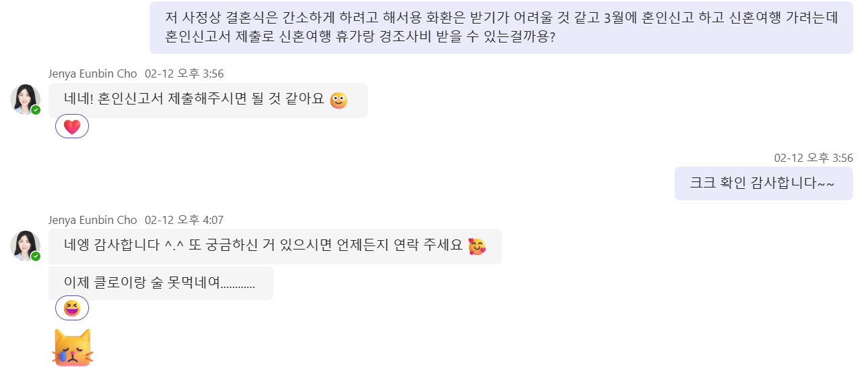868x375 pixels.
Task: Click green presence badge on 3:56 avatar
Action: click(x=36, y=110)
